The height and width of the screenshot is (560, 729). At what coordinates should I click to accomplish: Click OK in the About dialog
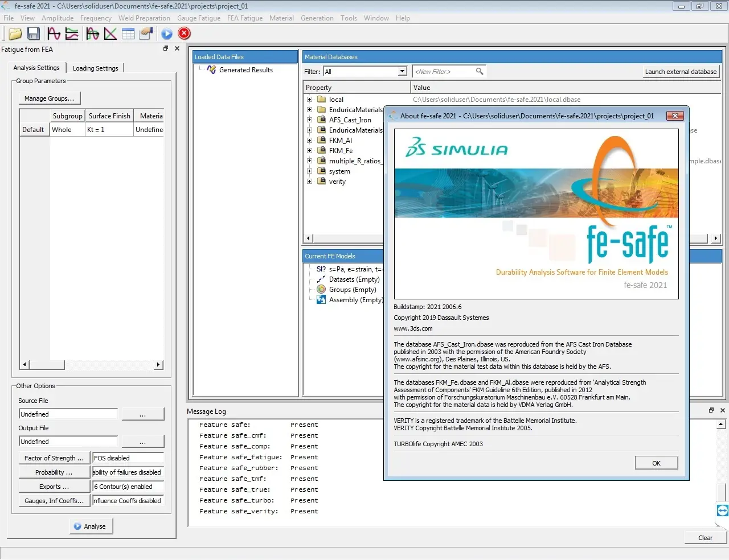(x=656, y=463)
